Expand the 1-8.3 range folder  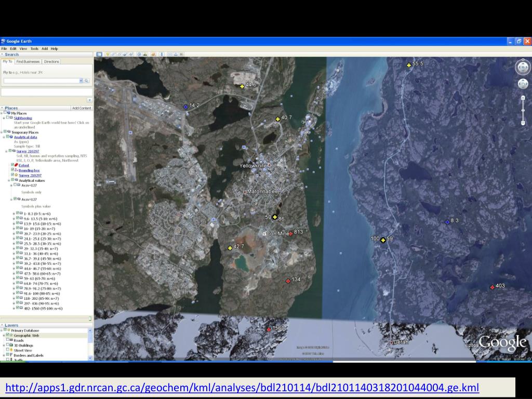pyautogui.click(x=14, y=214)
